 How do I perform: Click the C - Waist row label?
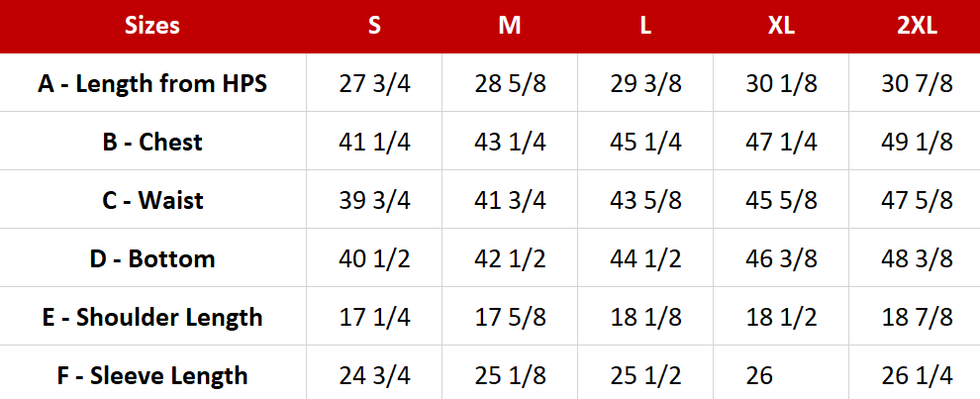point(152,200)
